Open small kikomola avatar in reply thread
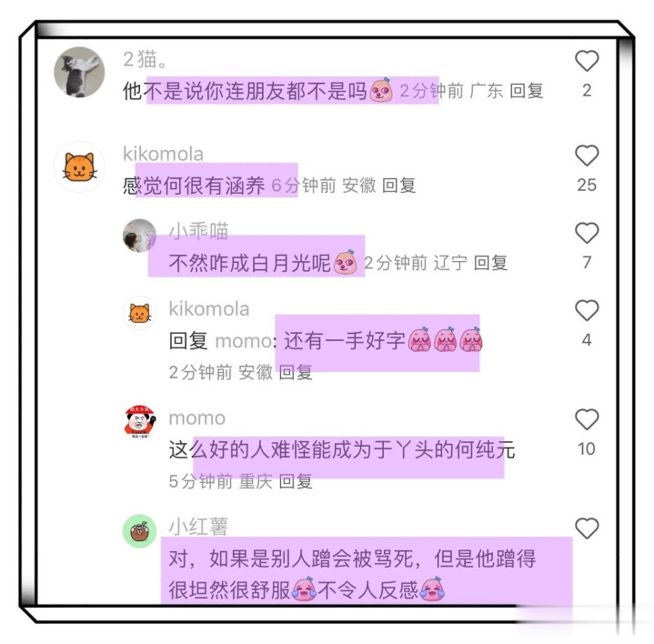Screen dimensions: 654x644 139,313
